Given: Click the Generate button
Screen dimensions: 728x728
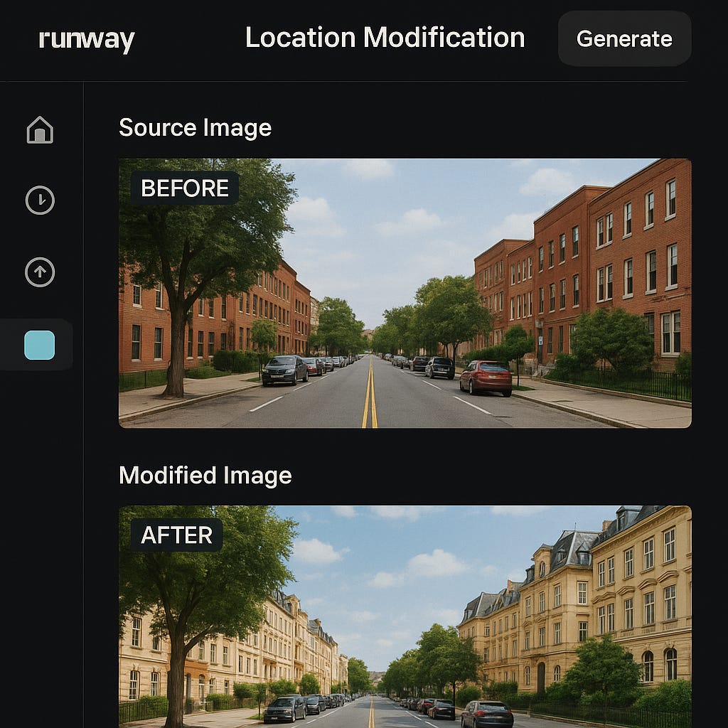Looking at the screenshot, I should (x=624, y=38).
